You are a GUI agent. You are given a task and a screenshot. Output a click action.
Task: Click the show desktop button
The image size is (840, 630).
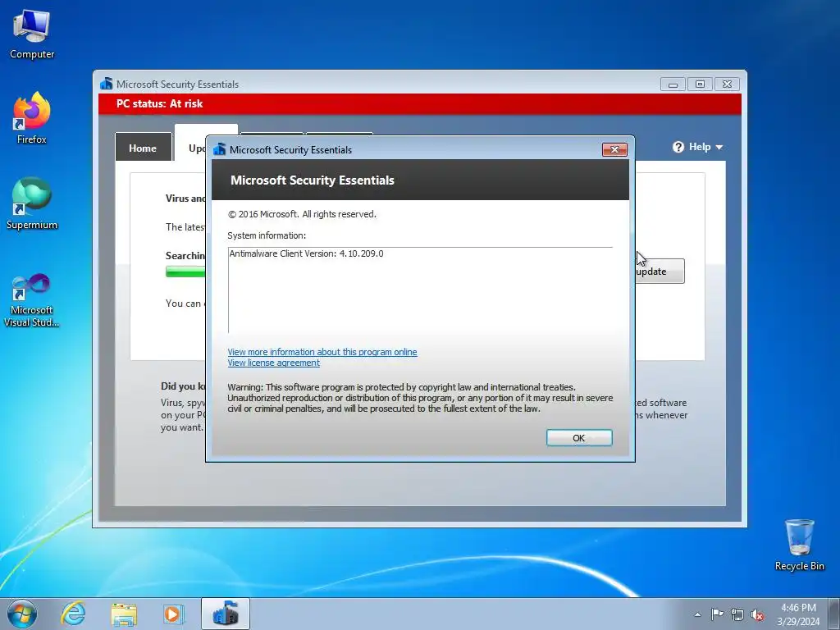pos(836,614)
